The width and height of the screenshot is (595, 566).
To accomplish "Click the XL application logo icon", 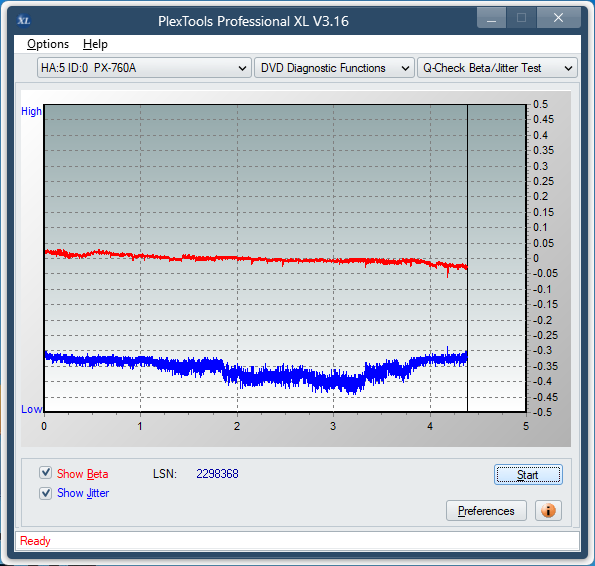I will (x=24, y=20).
